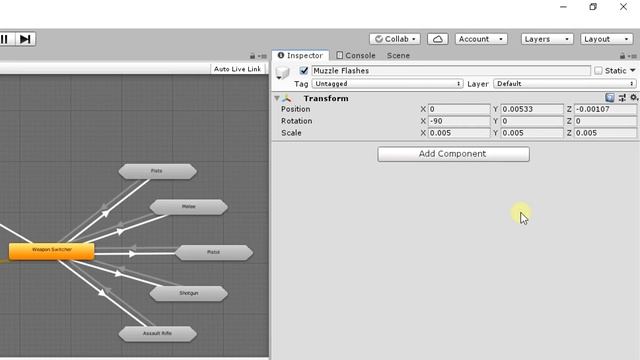Restore down the Unity window

click(593, 7)
